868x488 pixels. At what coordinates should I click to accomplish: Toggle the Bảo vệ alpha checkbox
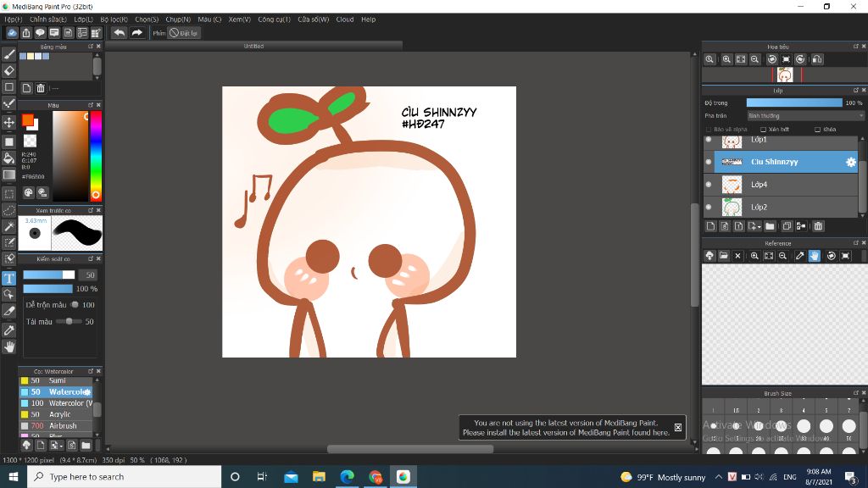(708, 130)
